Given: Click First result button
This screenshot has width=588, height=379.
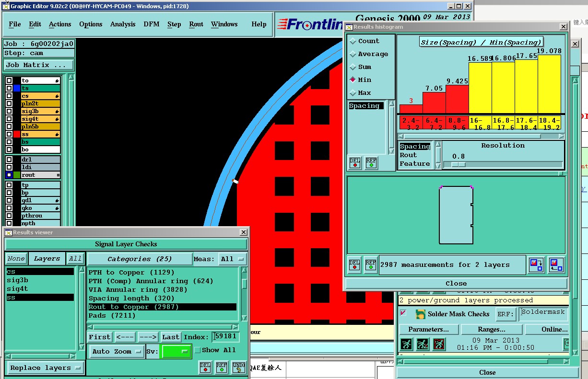Looking at the screenshot, I should [x=100, y=337].
